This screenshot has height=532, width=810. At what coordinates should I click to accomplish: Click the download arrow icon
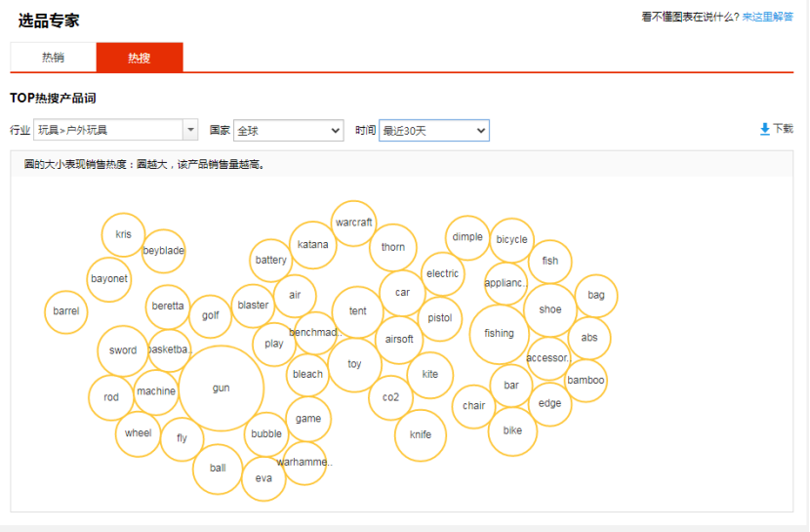(x=765, y=129)
